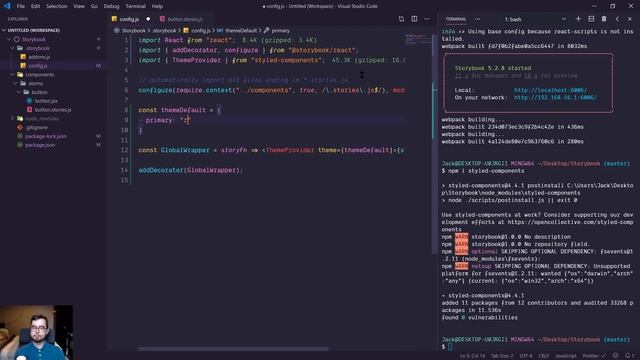The height and width of the screenshot is (360, 640).
Task: Switch to the config.js editor tab
Action: [x=129, y=19]
